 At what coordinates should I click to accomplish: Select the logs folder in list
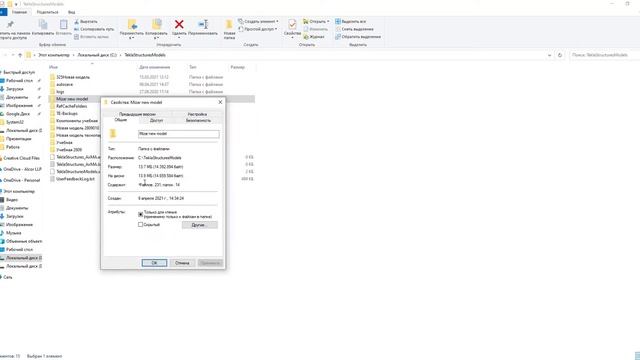[x=60, y=92]
